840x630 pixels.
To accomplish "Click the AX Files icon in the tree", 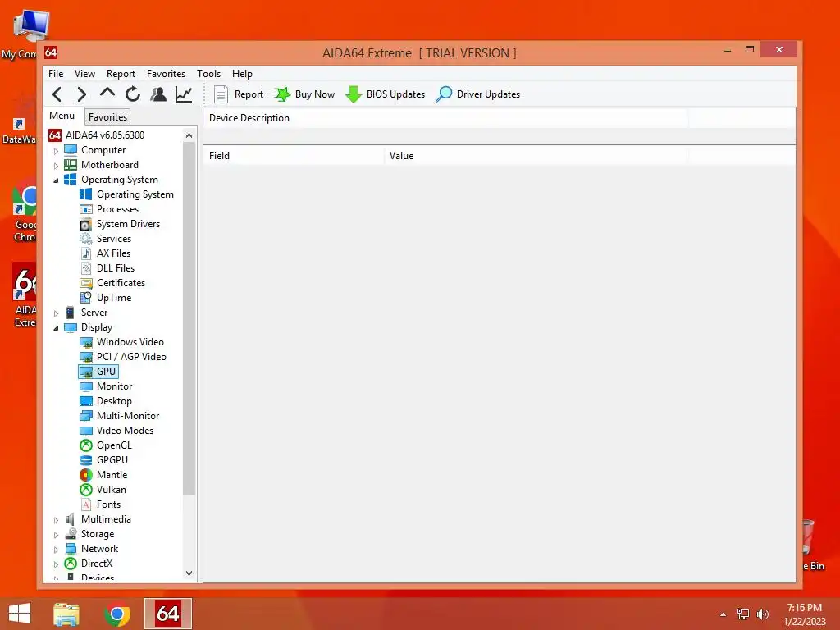I will click(x=85, y=253).
